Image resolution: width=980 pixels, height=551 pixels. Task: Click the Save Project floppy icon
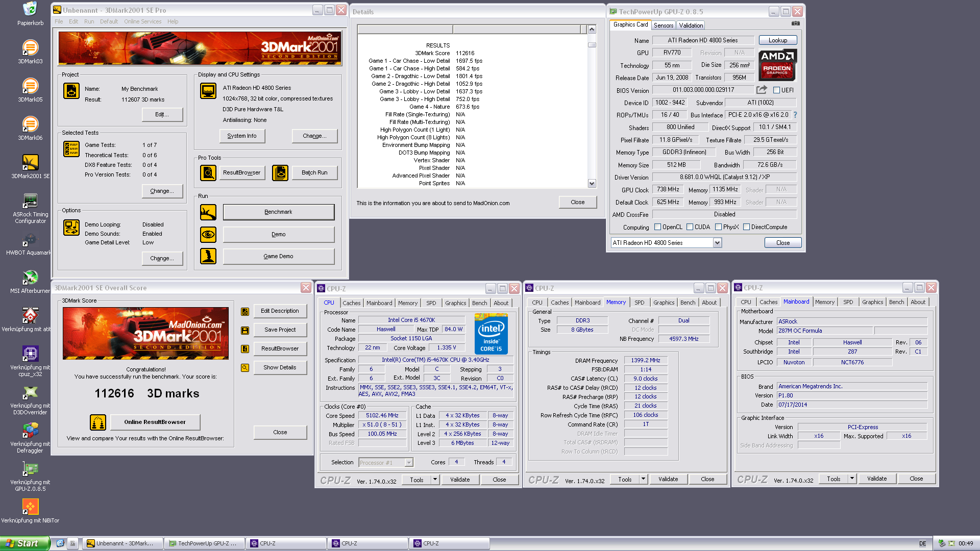click(x=245, y=331)
